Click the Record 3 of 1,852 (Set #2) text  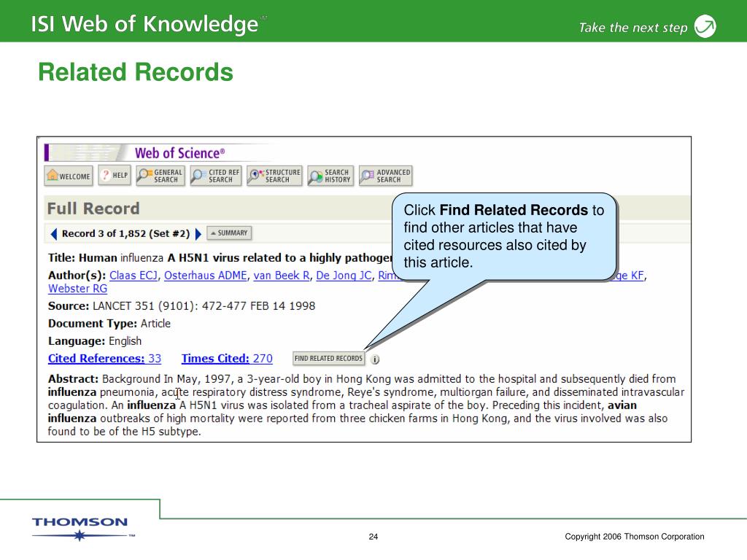[x=125, y=234]
